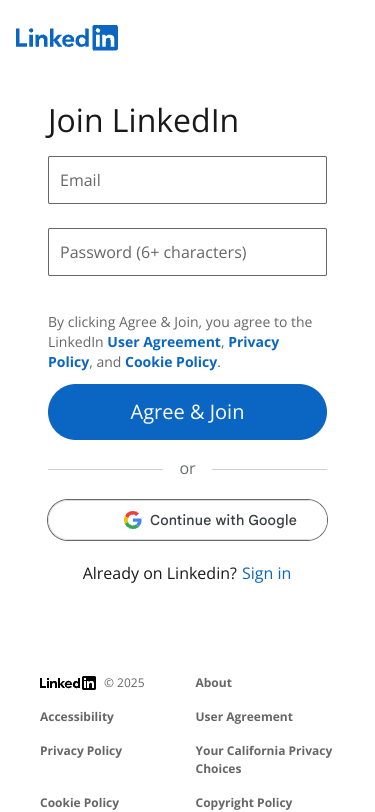Open the gray Cookie Policy footer link
This screenshot has width=375, height=812.
click(x=79, y=803)
